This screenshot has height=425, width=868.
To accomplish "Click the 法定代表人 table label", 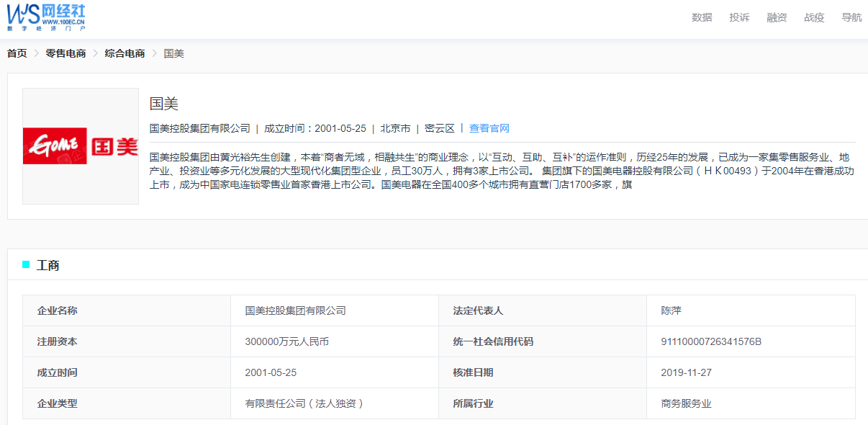I will point(478,310).
